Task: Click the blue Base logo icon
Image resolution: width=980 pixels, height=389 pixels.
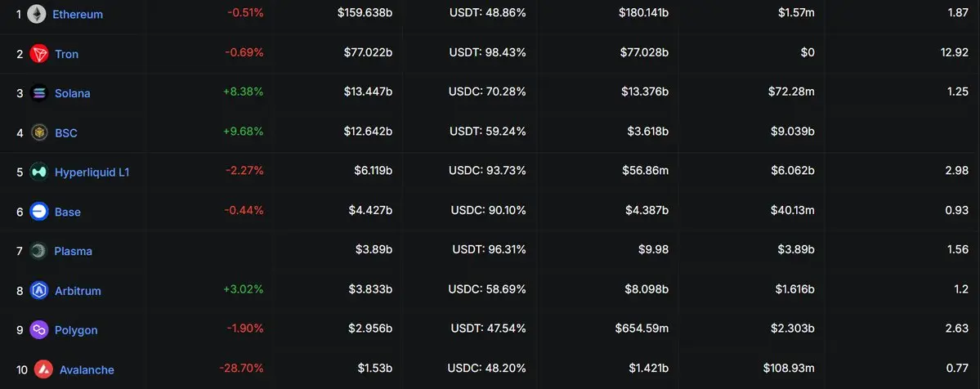Action: (38, 212)
